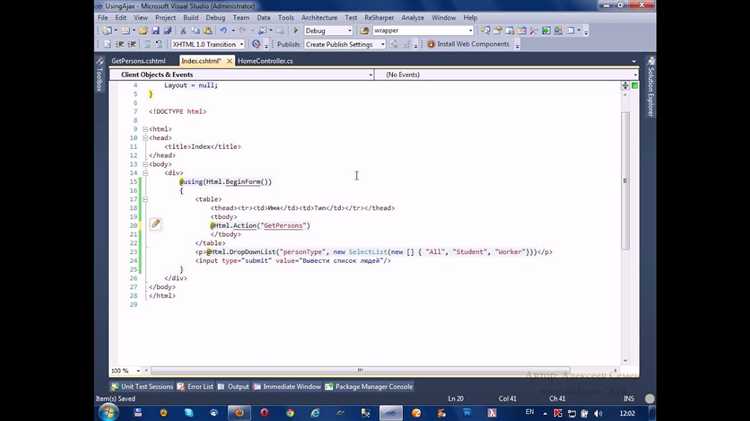Click the Start Debugging play icon
This screenshot has width=750, height=421.
point(296,31)
